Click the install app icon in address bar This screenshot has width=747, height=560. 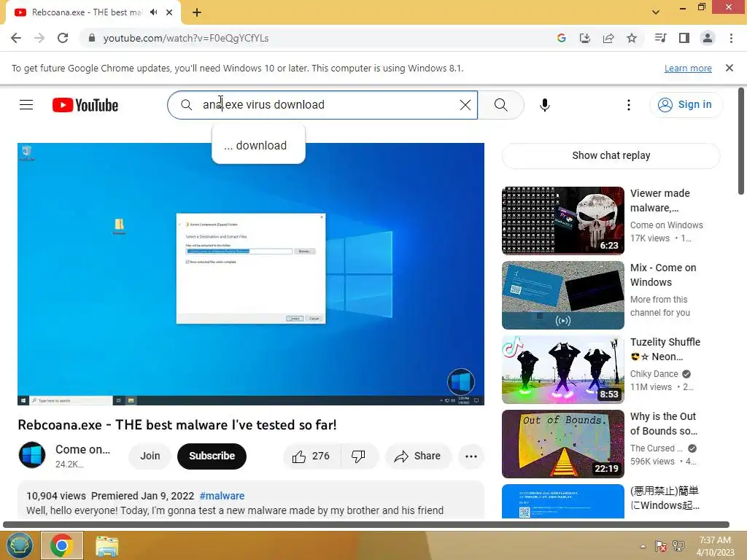584,38
